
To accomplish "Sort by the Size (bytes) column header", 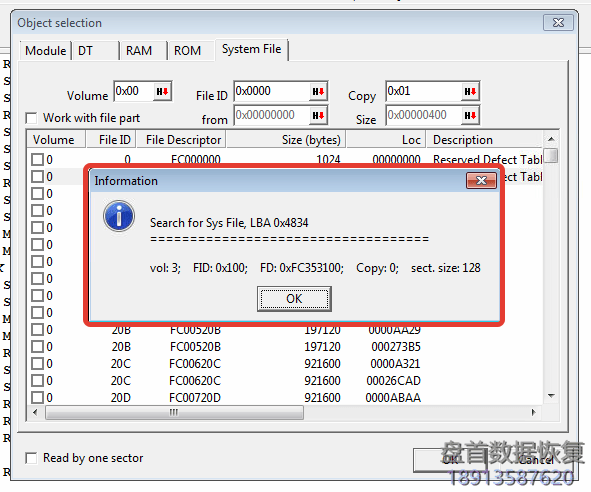I will 286,139.
